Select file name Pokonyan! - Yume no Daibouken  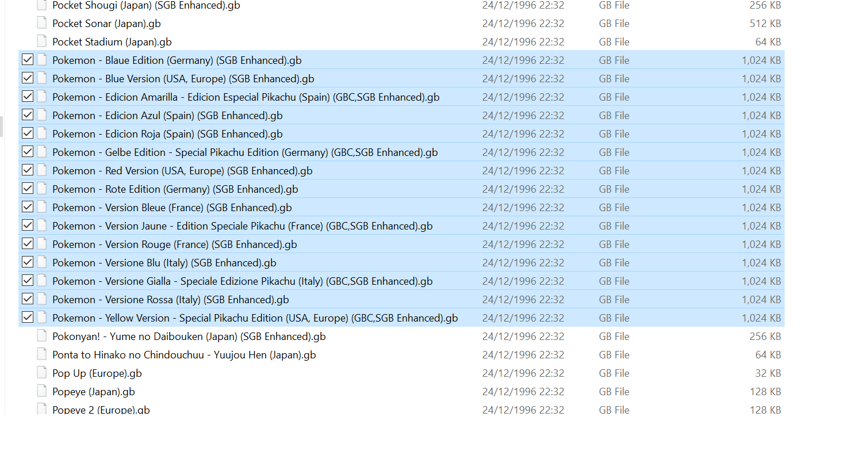point(189,337)
